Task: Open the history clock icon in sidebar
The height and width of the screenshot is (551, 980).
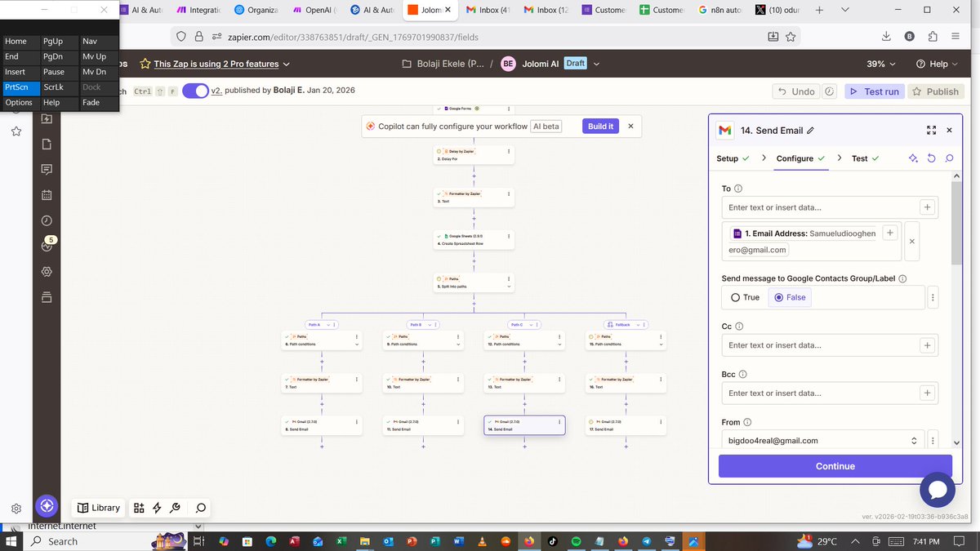Action: point(47,220)
